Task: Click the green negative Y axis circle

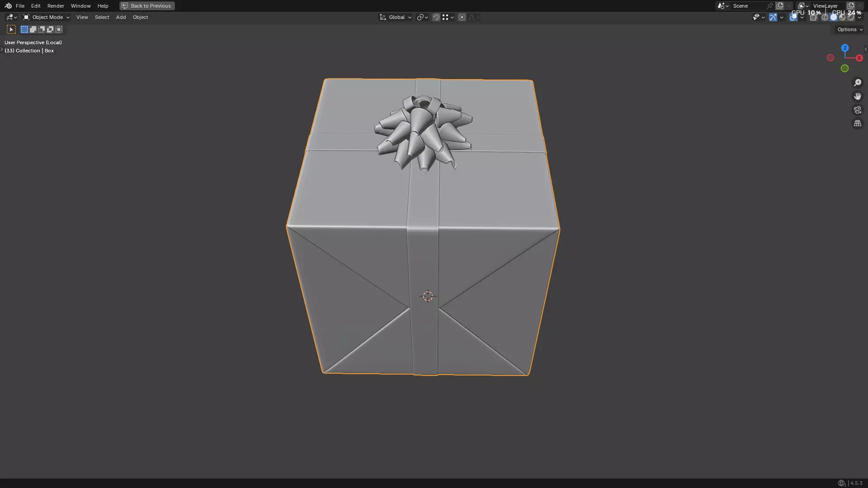Action: tap(844, 68)
